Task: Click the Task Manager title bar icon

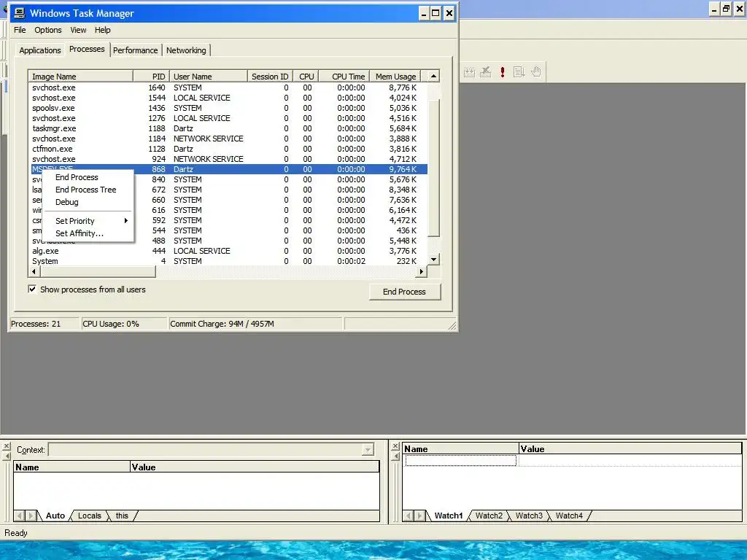Action: pyautogui.click(x=20, y=13)
